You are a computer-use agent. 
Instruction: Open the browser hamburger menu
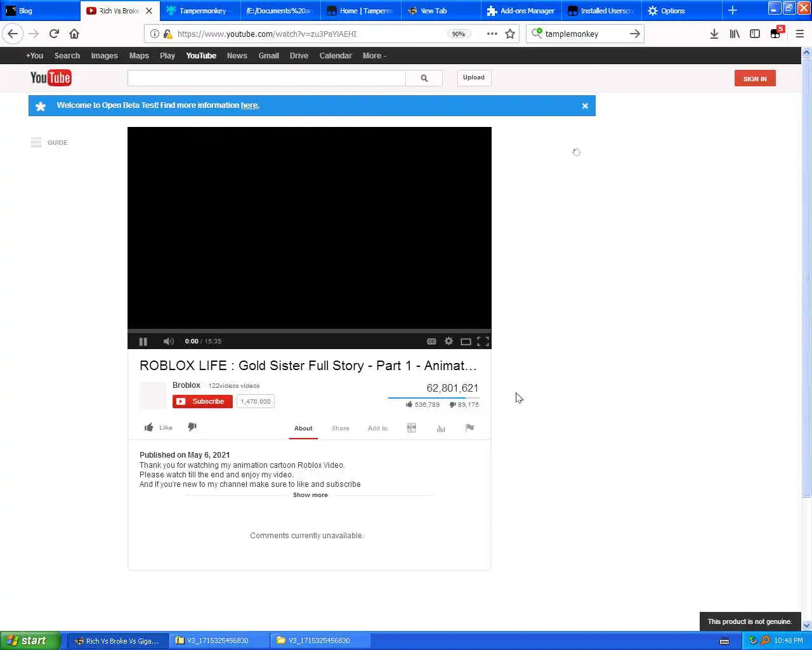point(799,34)
